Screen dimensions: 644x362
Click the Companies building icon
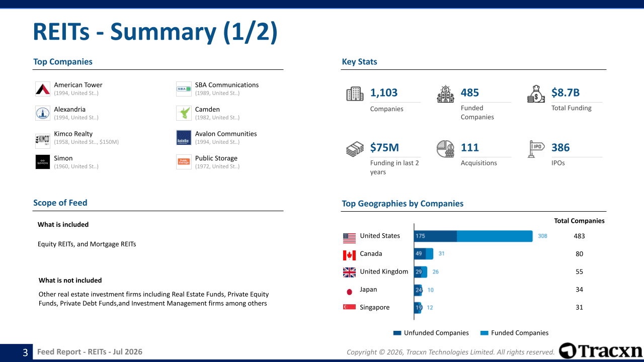pyautogui.click(x=355, y=94)
